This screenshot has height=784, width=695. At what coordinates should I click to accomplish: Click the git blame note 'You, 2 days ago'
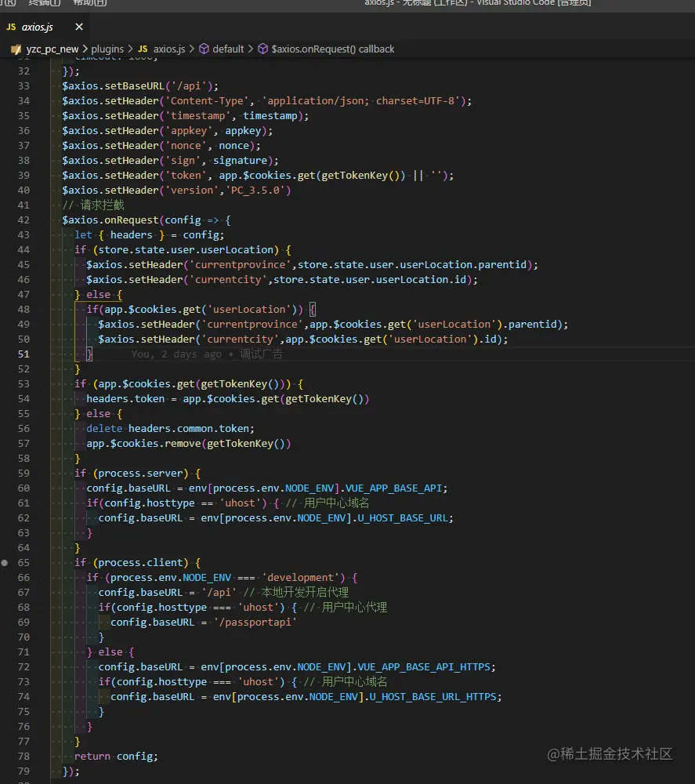176,354
